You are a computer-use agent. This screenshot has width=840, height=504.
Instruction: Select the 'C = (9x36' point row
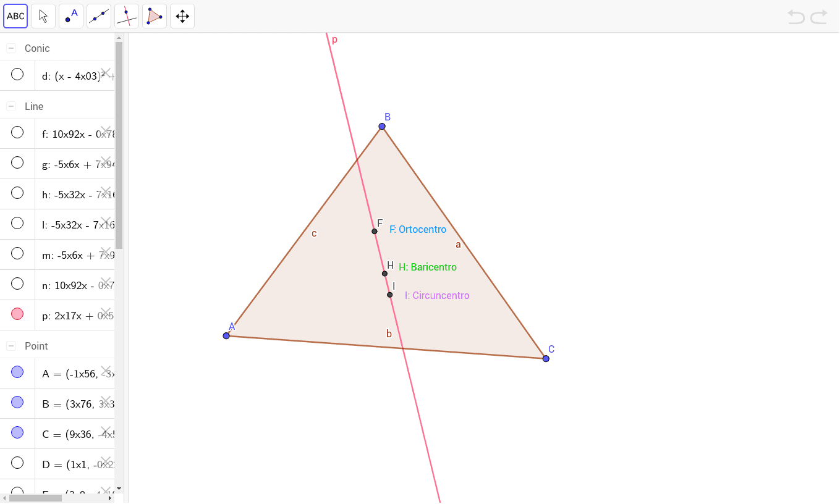tap(57, 434)
